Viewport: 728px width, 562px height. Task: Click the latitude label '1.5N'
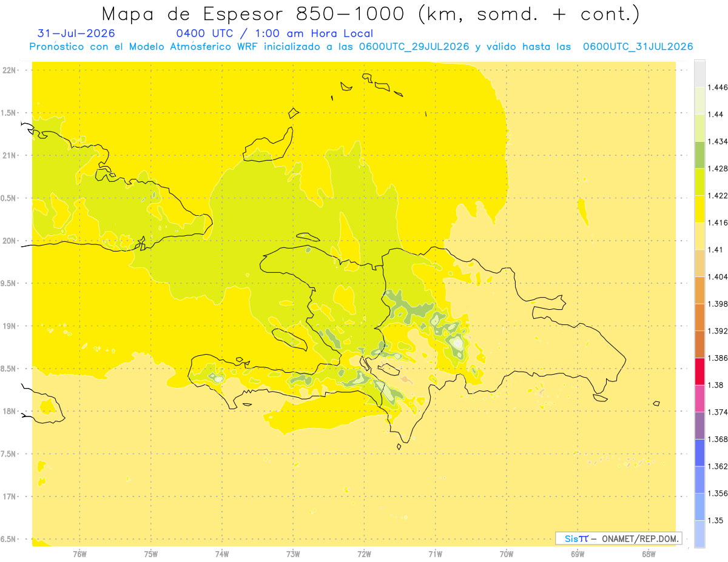click(9, 113)
